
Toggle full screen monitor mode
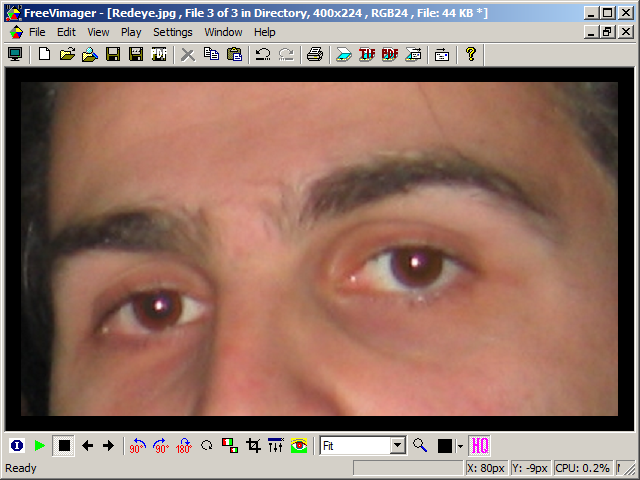pyautogui.click(x=15, y=54)
